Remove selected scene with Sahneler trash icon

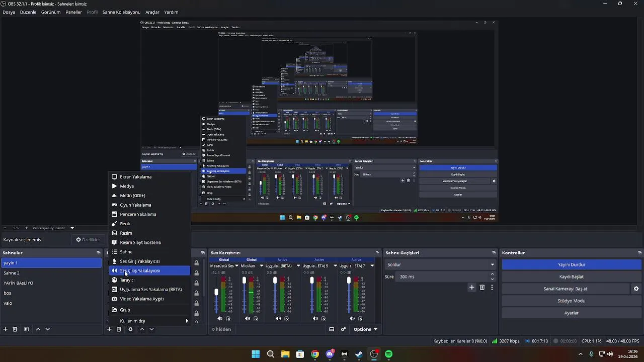pyautogui.click(x=15, y=329)
